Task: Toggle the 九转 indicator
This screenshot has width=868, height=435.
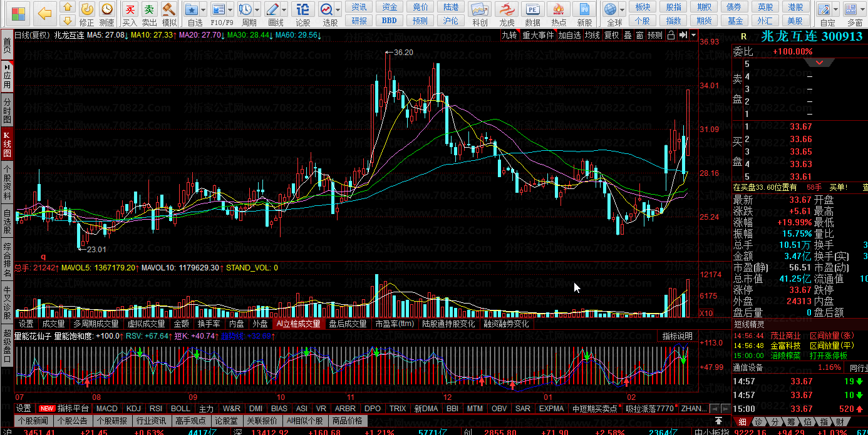Action: [x=509, y=35]
